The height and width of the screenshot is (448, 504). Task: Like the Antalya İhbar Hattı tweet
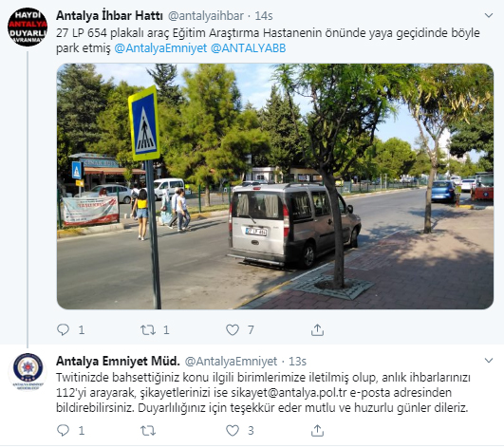233,329
